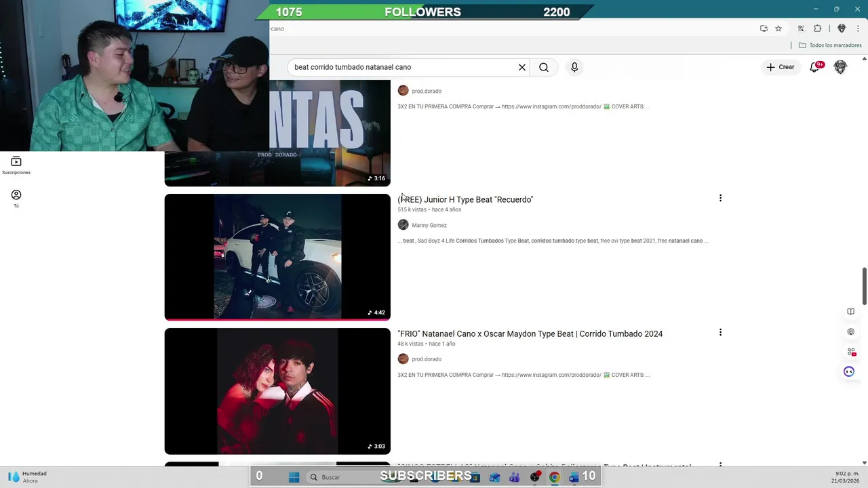The image size is (868, 488).
Task: Play the Junior H Recuerdo video thumbnail
Action: 277,257
